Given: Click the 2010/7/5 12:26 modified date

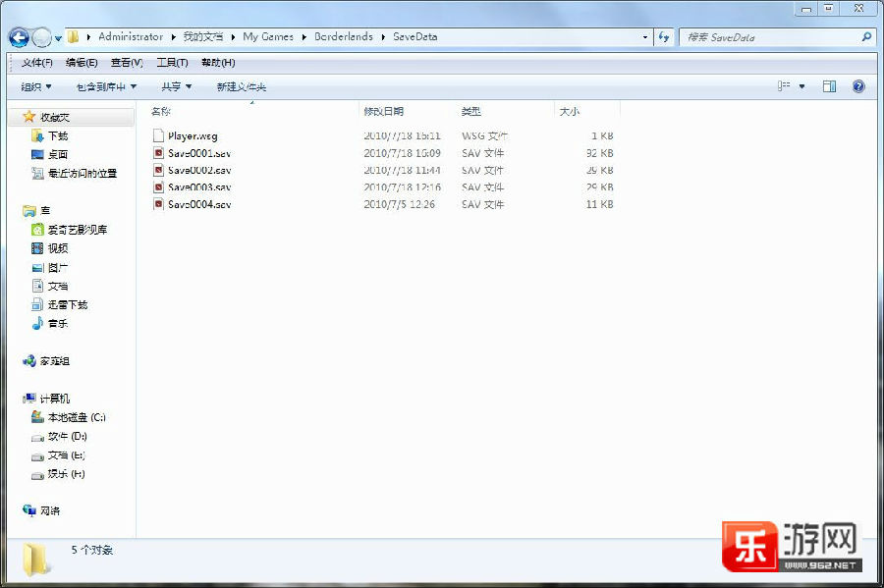Looking at the screenshot, I should [399, 204].
